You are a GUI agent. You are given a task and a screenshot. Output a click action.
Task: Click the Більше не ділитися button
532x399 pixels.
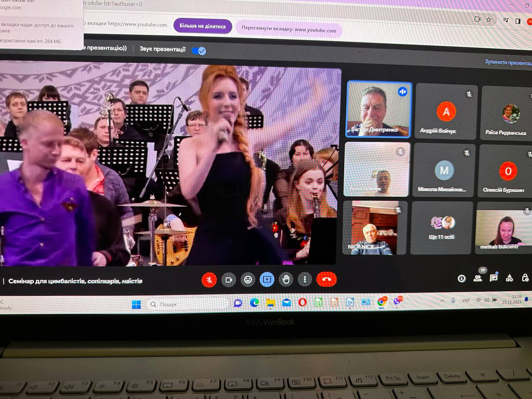(202, 26)
